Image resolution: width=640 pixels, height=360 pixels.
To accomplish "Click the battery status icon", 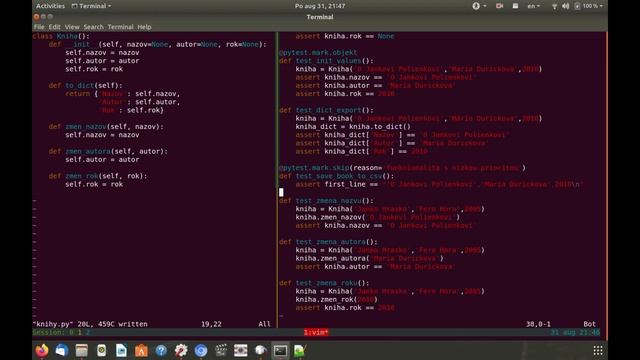I will [x=577, y=6].
